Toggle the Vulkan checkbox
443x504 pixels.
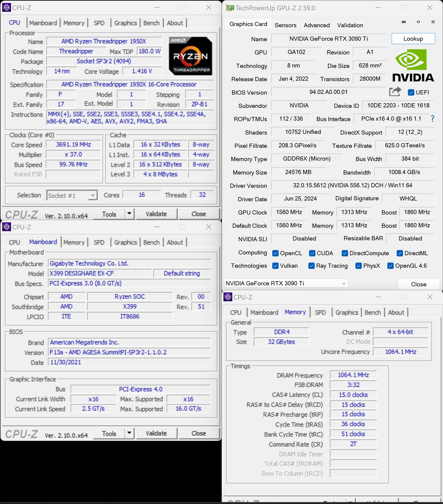[x=275, y=266]
